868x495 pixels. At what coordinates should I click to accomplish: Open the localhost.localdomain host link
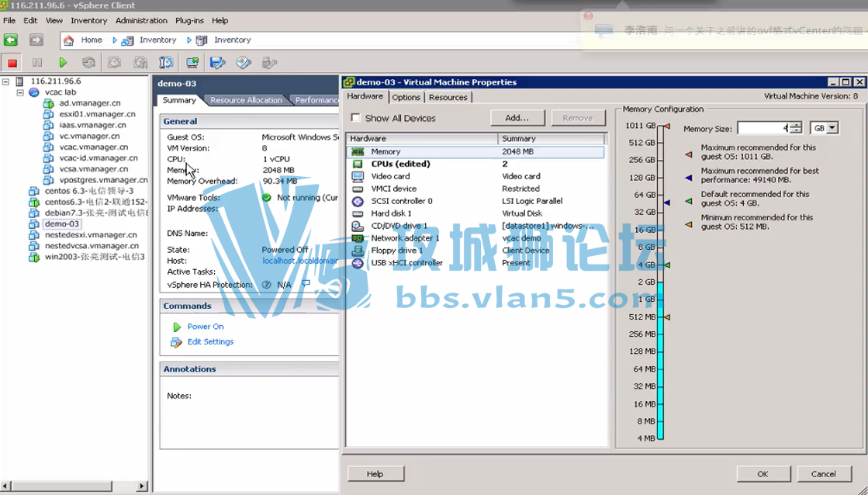click(x=300, y=261)
